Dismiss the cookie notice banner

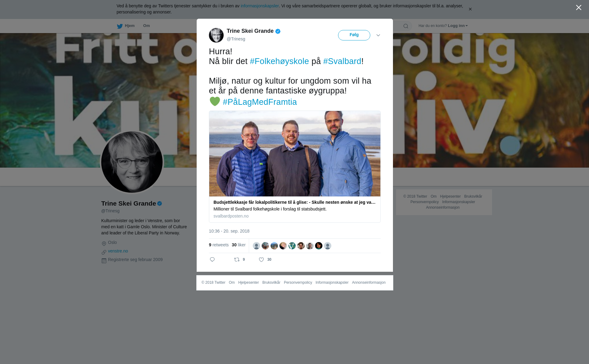click(470, 9)
